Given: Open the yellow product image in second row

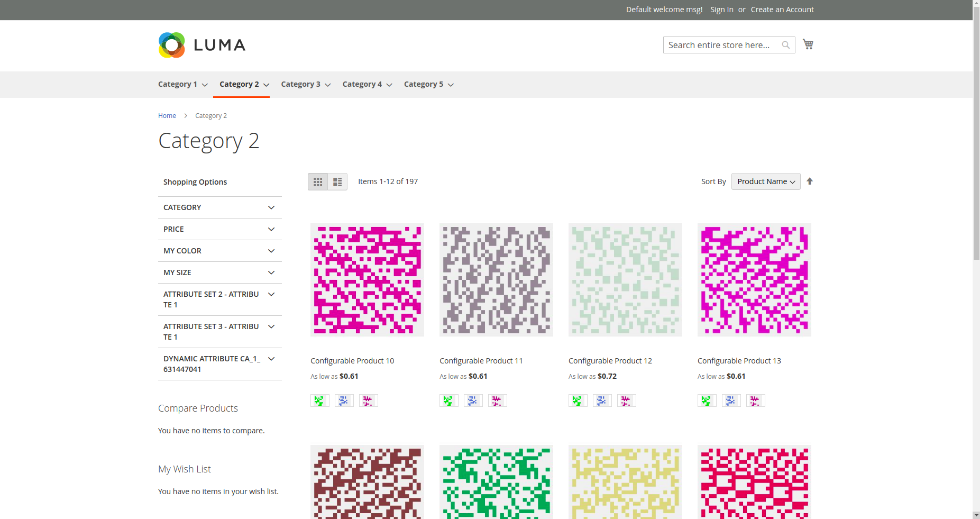Looking at the screenshot, I should (625, 482).
